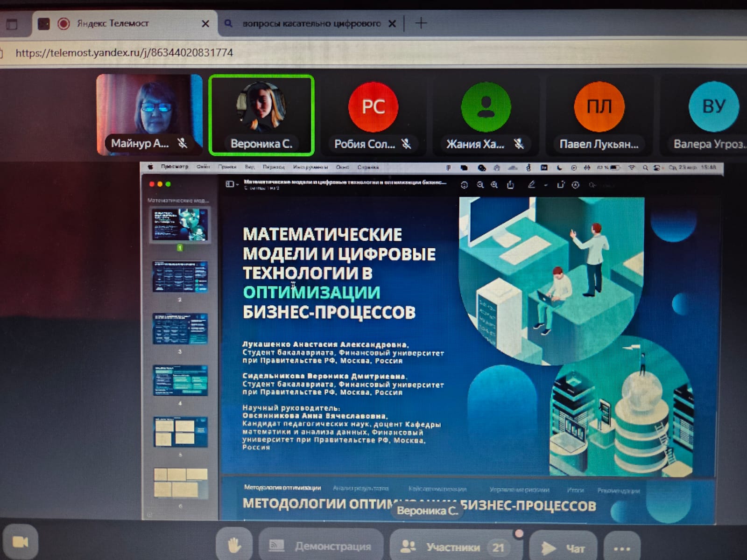Expand the dropdown arrow beside the markup pen
The image size is (747, 560).
(x=545, y=185)
